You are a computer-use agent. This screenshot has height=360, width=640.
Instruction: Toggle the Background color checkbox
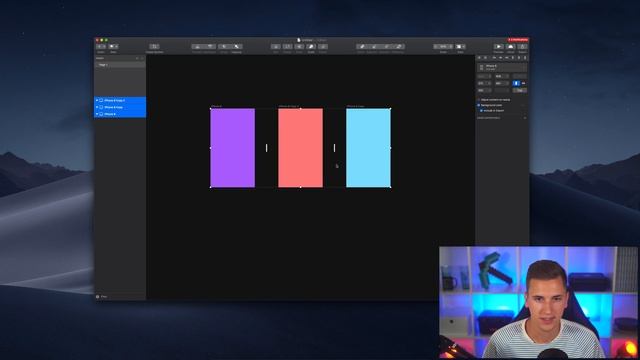click(x=479, y=105)
